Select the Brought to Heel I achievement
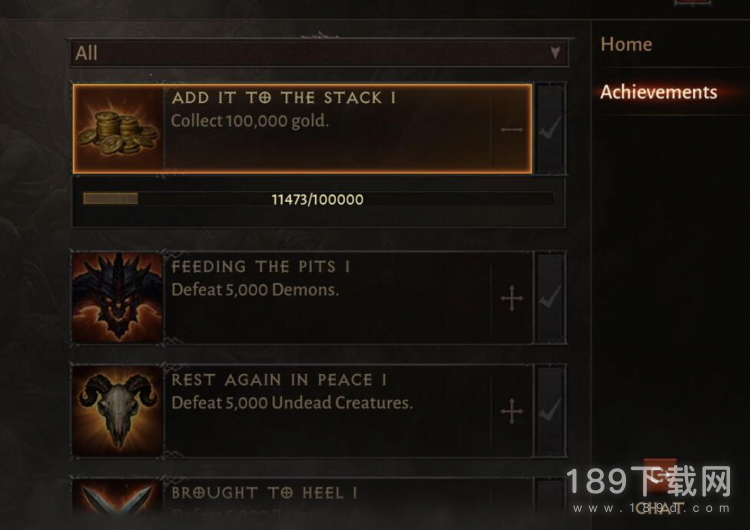Image resolution: width=750 pixels, height=530 pixels. [x=302, y=497]
